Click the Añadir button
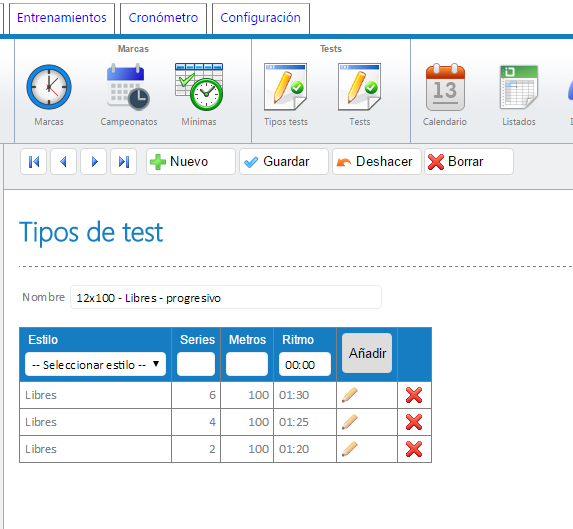Screen dimensions: 573x529 tap(367, 353)
